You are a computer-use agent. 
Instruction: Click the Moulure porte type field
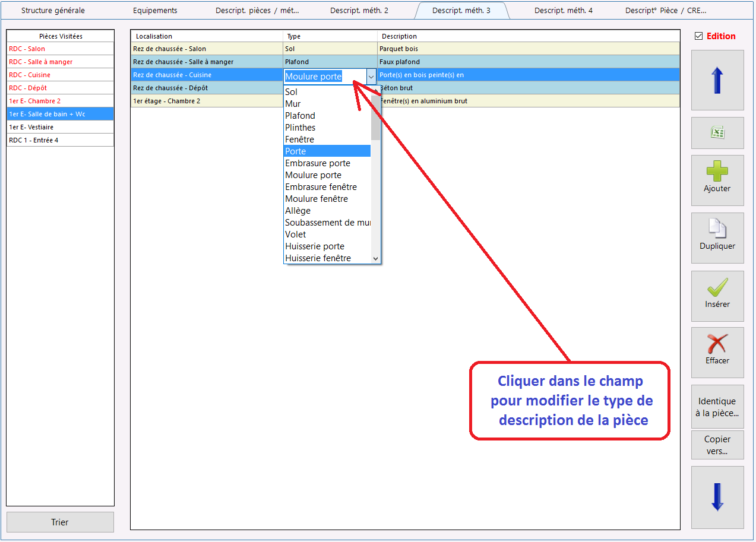click(x=325, y=77)
